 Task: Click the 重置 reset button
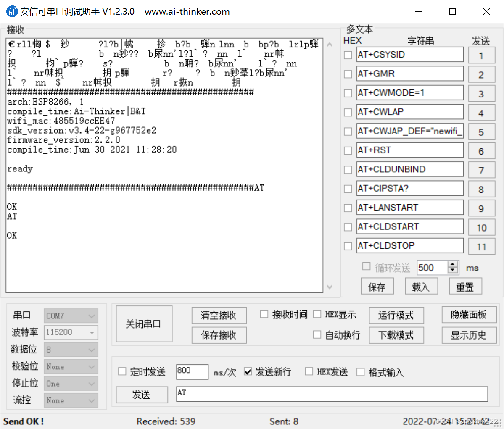point(465,286)
